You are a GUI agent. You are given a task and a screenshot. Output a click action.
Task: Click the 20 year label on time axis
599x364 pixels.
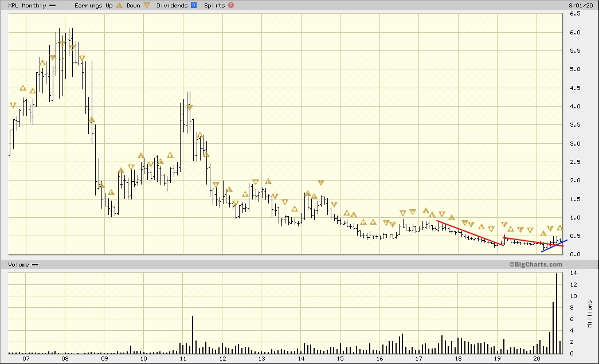pos(537,359)
